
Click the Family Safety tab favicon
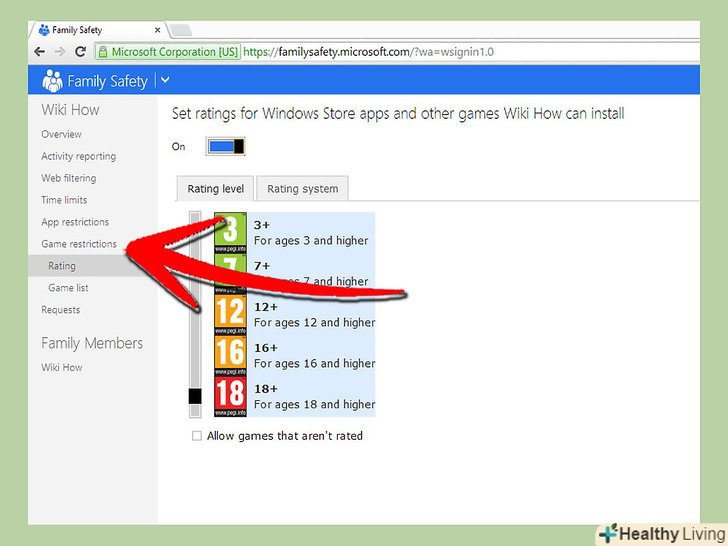44,30
